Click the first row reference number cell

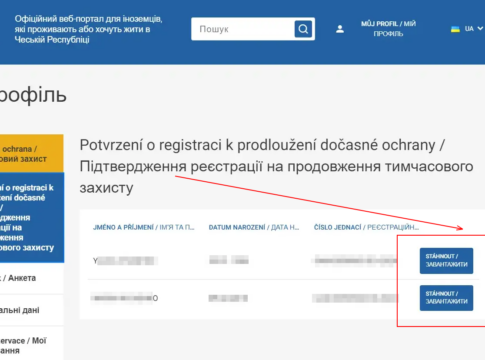(x=355, y=260)
